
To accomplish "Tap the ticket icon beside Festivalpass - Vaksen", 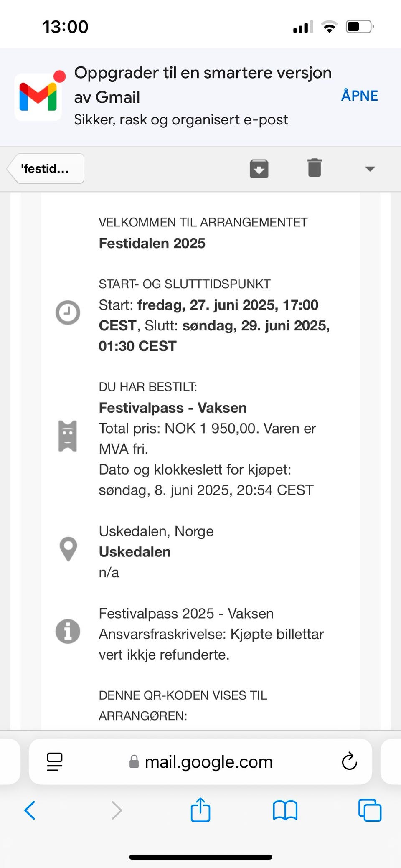I will [x=68, y=436].
